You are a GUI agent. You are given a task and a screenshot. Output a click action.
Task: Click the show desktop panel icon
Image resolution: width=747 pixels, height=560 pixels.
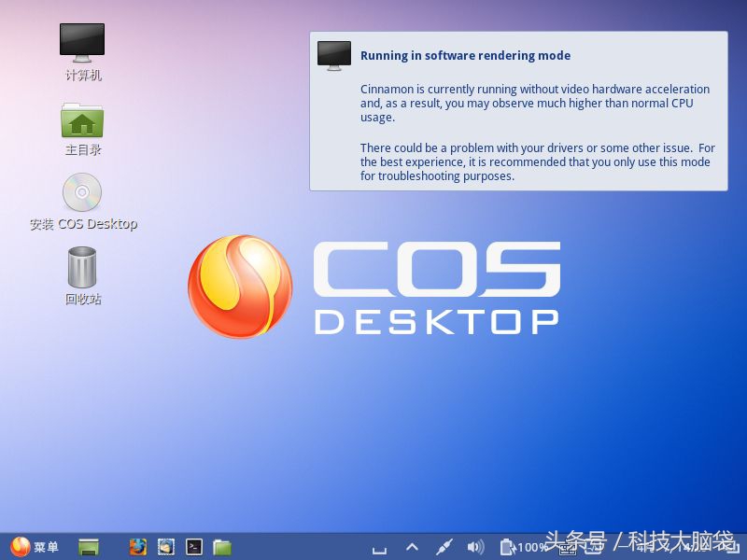[x=89, y=547]
